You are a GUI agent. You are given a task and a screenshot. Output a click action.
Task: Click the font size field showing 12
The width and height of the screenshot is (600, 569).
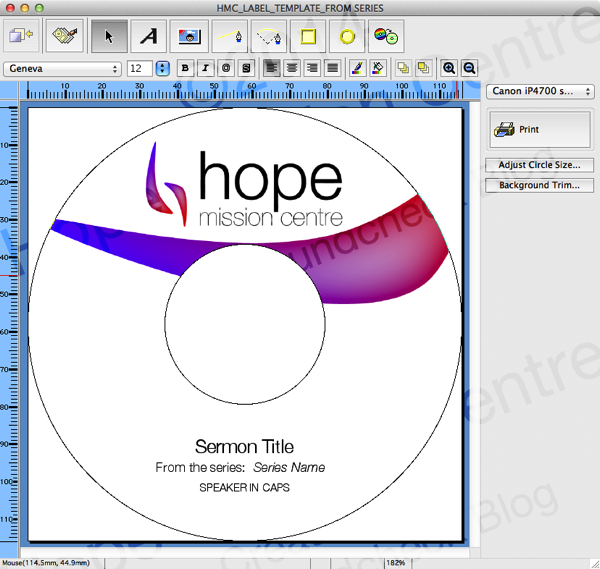tap(140, 69)
